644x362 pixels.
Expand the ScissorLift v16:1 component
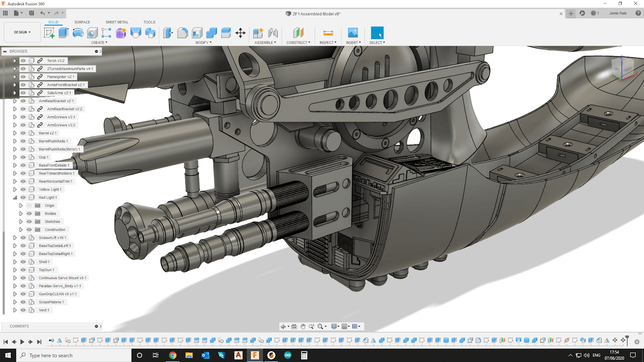15,238
